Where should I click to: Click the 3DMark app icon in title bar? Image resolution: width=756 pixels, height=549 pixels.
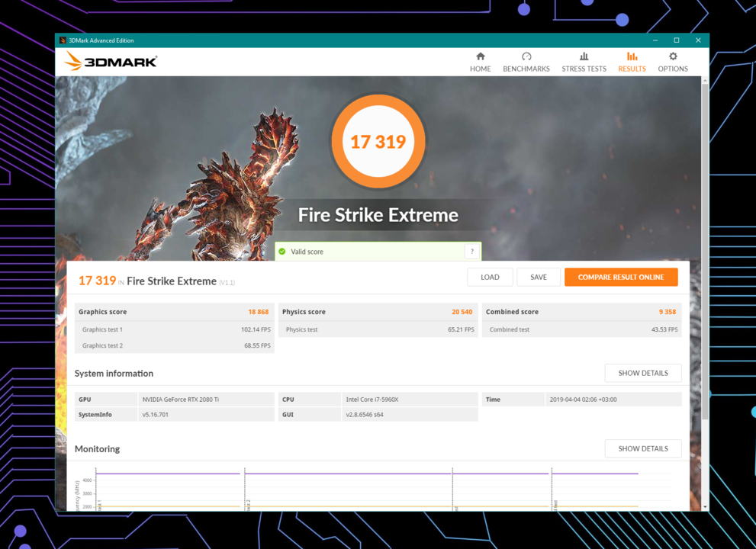63,40
